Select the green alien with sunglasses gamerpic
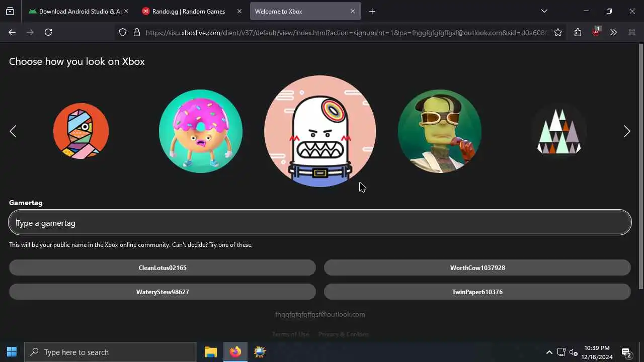 tap(440, 131)
